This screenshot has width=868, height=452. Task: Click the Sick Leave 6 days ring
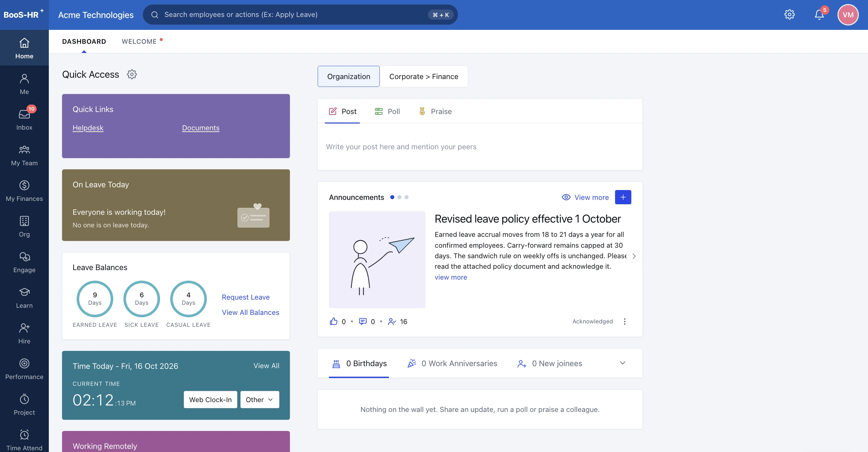coord(142,299)
